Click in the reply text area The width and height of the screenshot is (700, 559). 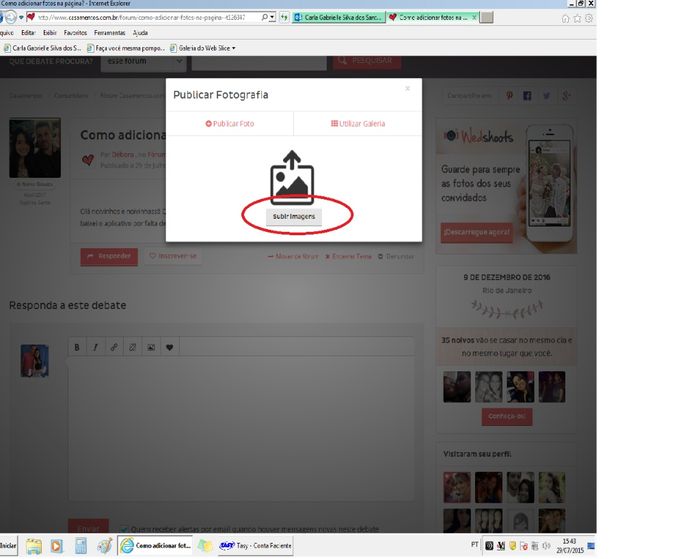pos(241,428)
